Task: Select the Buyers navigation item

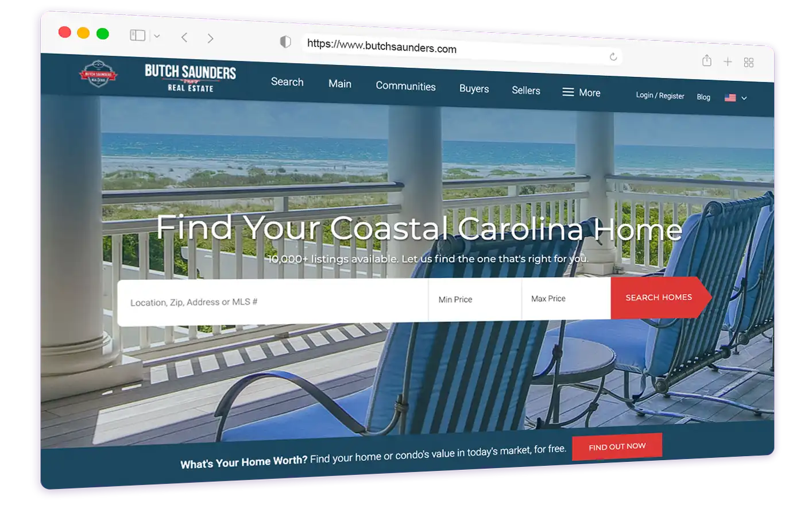Action: [x=474, y=89]
